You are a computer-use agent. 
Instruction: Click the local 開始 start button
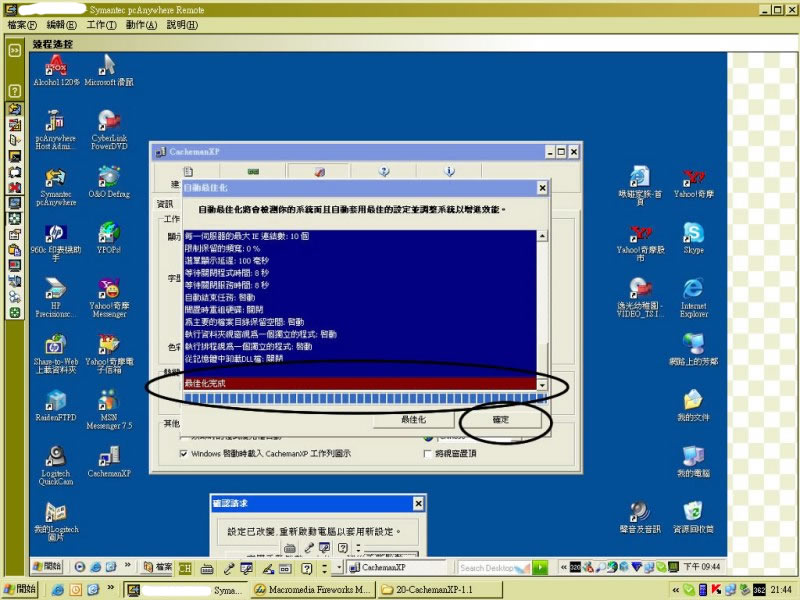(x=20, y=589)
